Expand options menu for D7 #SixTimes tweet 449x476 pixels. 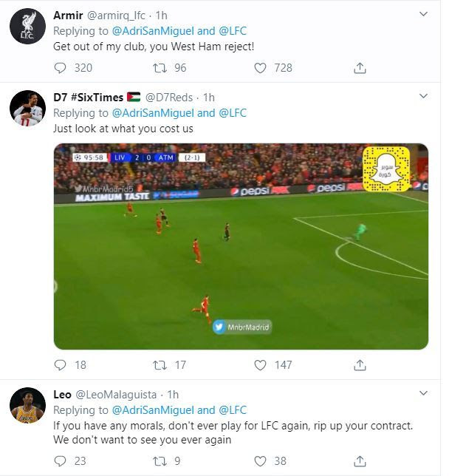pyautogui.click(x=423, y=97)
